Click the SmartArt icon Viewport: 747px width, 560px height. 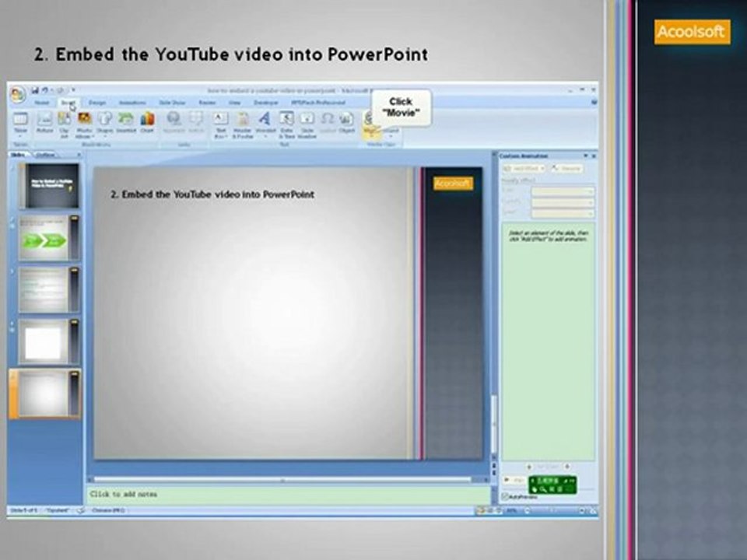point(126,122)
